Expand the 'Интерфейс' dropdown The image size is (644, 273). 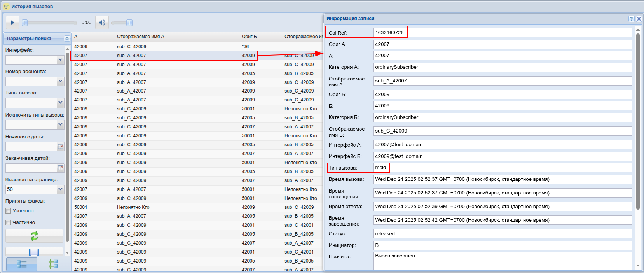(x=60, y=60)
